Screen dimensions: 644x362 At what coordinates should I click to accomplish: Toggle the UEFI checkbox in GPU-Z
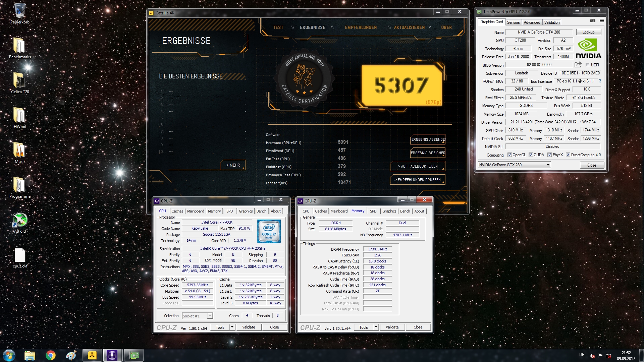coord(588,65)
